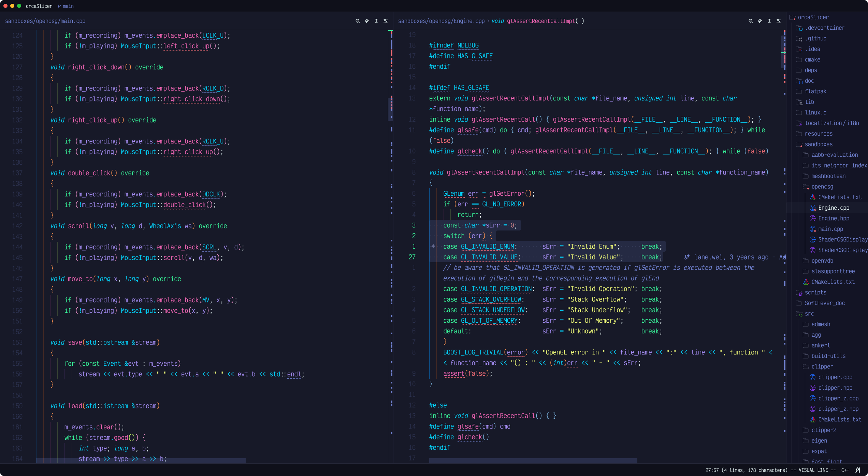This screenshot has height=476, width=868.
Task: Click lightning quick action icon in main.cpp pane
Action: [367, 21]
